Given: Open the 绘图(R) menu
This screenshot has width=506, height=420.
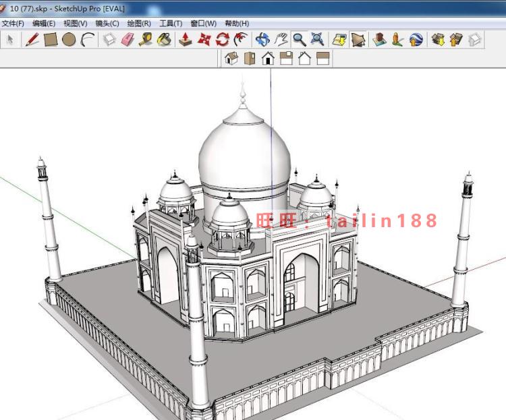Looking at the screenshot, I should point(139,24).
